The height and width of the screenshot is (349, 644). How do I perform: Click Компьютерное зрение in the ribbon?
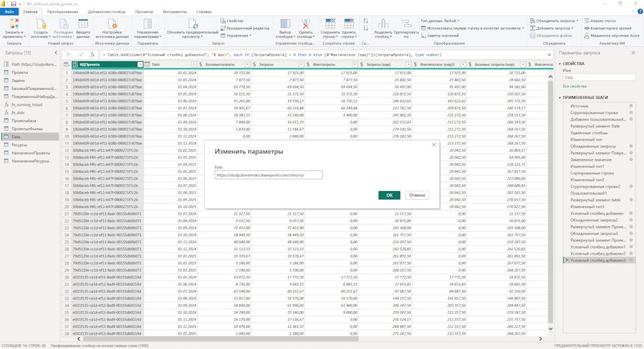point(608,28)
